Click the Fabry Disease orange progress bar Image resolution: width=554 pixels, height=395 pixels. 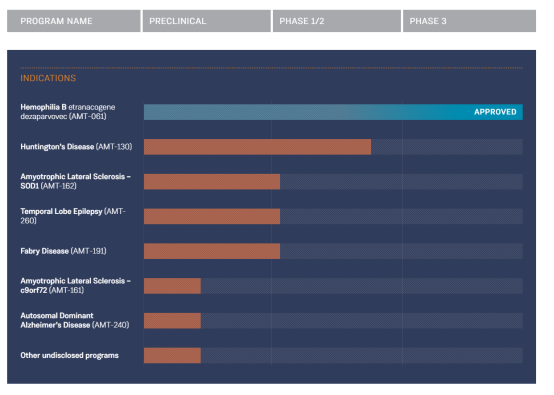(x=212, y=251)
